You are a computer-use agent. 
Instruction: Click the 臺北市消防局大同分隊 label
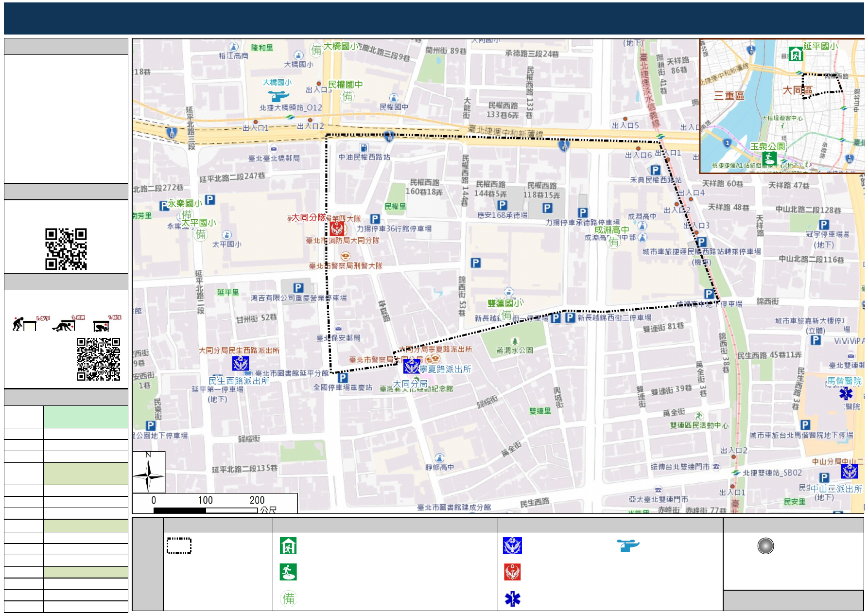(343, 241)
